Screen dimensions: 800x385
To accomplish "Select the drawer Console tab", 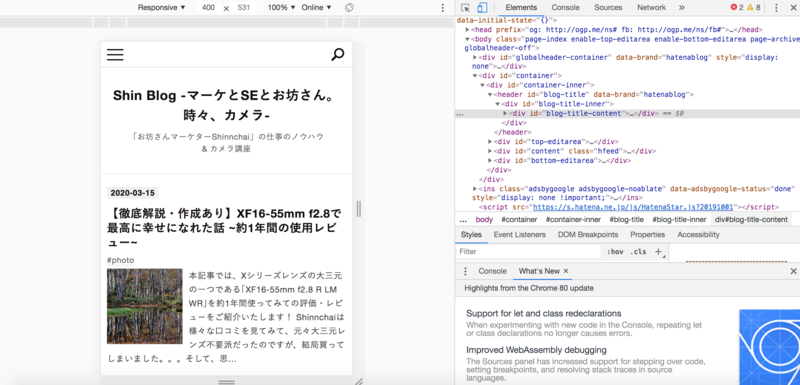I will pos(492,271).
